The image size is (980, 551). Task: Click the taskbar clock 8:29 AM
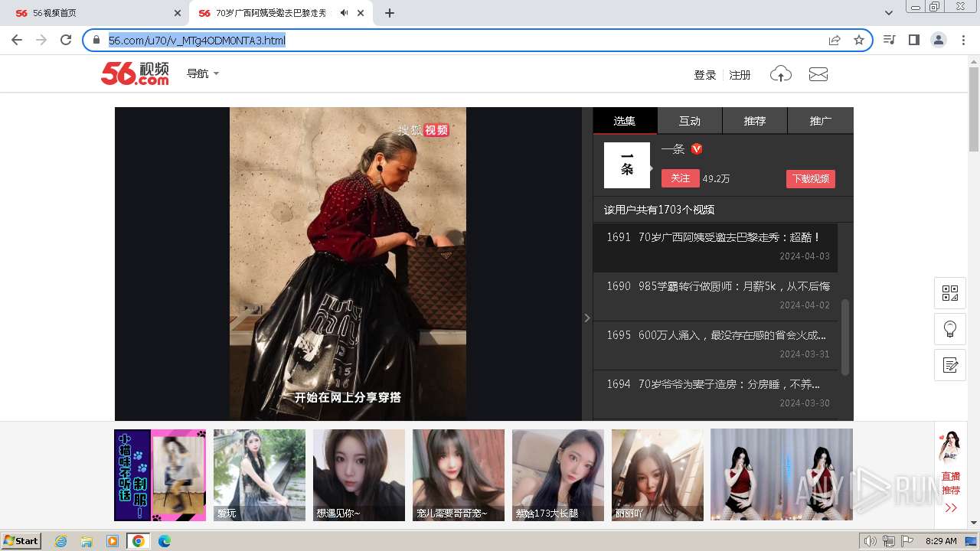pyautogui.click(x=941, y=541)
